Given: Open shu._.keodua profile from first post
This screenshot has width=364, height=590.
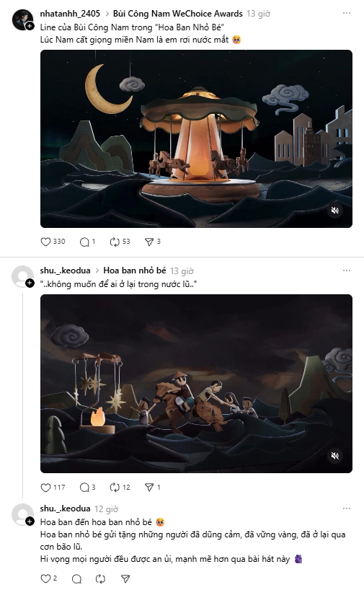Looking at the screenshot, I should 65,270.
